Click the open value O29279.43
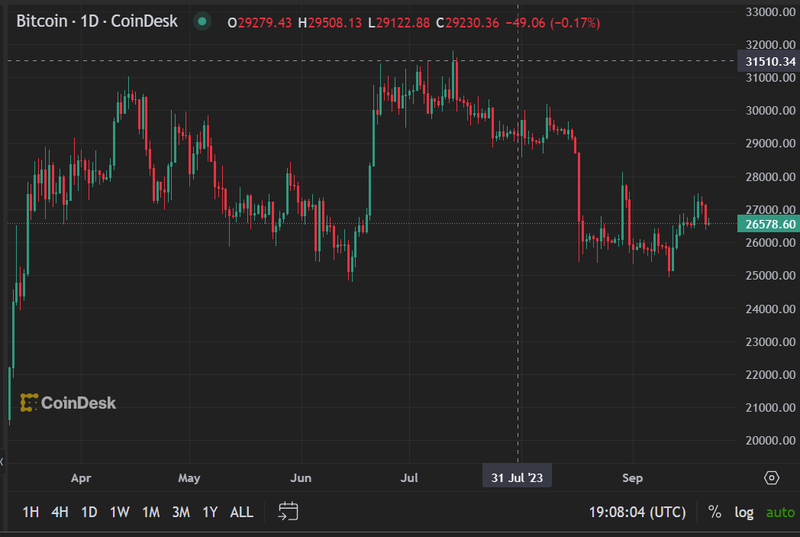Screen dimensions: 800x537 260,23
